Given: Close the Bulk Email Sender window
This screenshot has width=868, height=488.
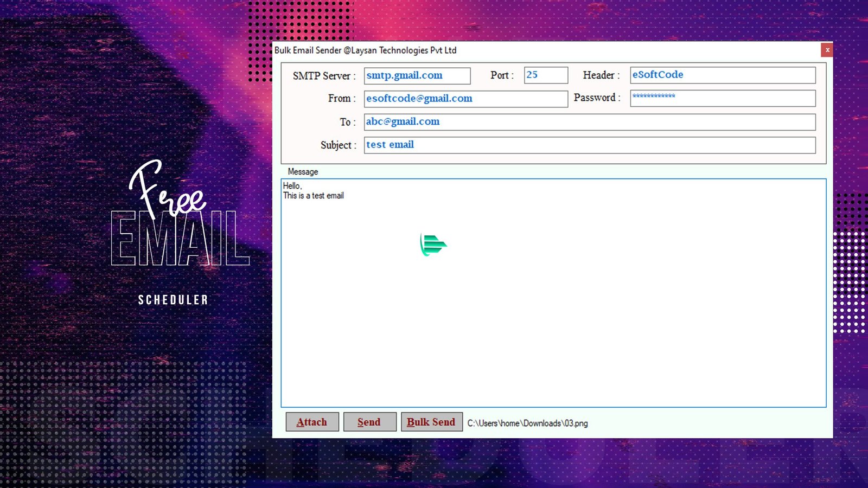Looking at the screenshot, I should coord(827,50).
